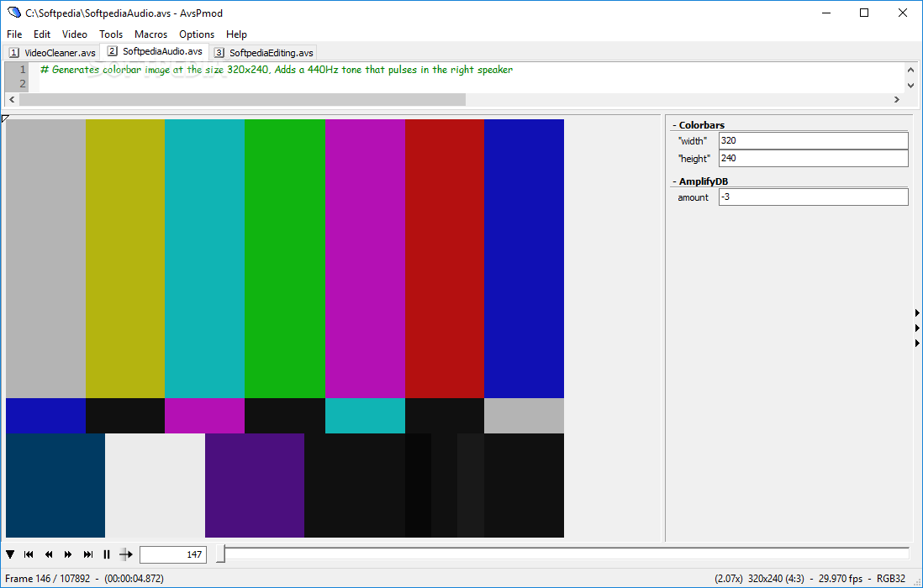Minimize the AvsPmod window
The image size is (923, 588).
pyautogui.click(x=826, y=13)
